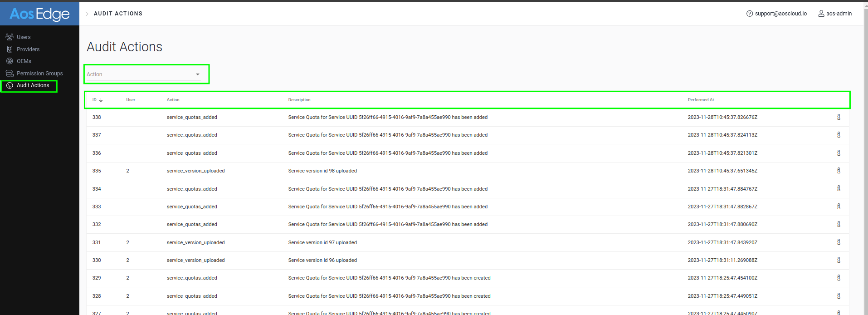Click the support@aoscloud.io link
This screenshot has height=315, width=868.
coord(780,14)
